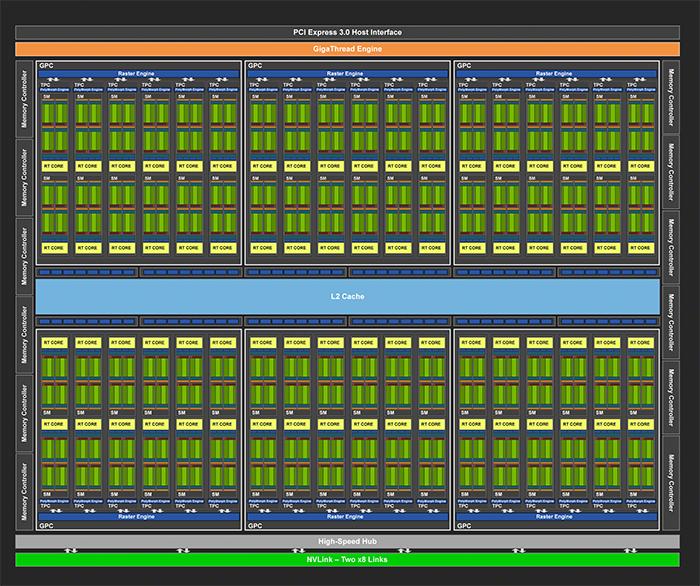Click the PCI Express 3.0 Host Interface bar
The height and width of the screenshot is (586, 700).
349,33
